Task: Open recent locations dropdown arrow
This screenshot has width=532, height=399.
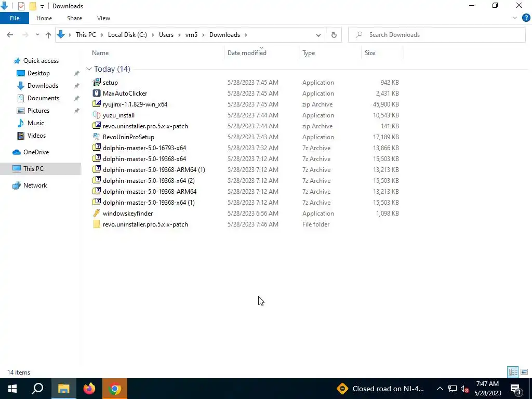Action: [x=37, y=35]
